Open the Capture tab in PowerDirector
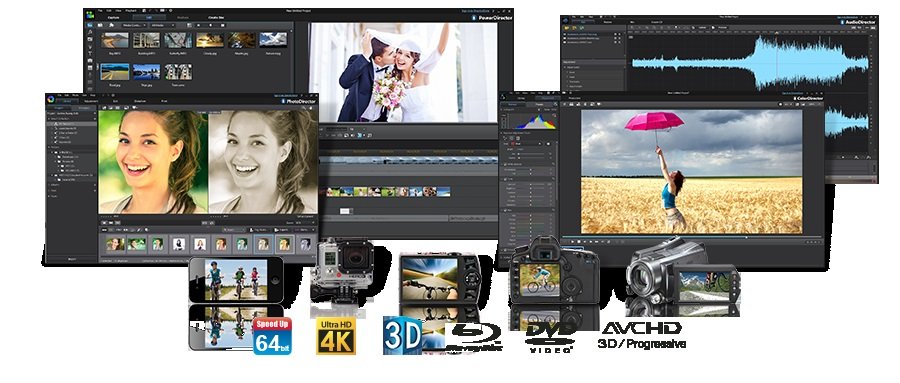The width and height of the screenshot is (900, 383). coord(114,18)
